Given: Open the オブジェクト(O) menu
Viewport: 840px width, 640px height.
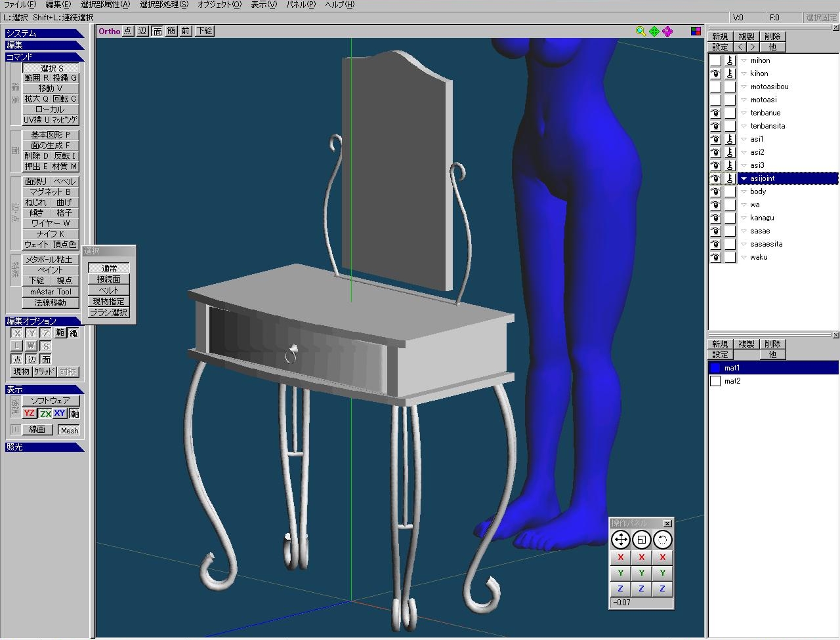Looking at the screenshot, I should pyautogui.click(x=219, y=5).
